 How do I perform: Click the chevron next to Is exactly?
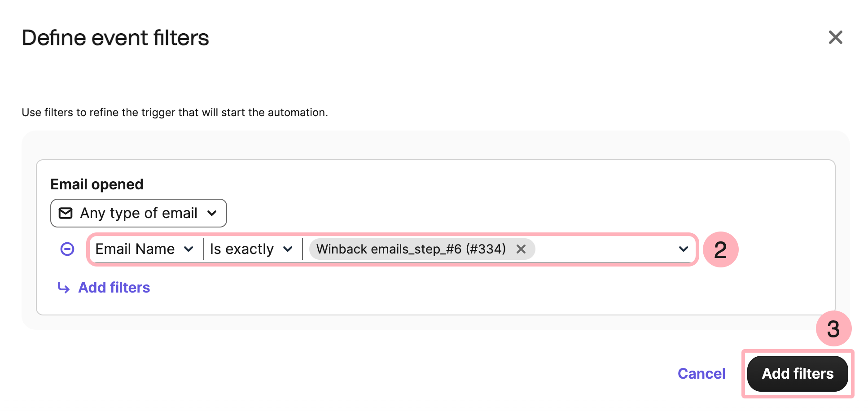[x=288, y=249]
